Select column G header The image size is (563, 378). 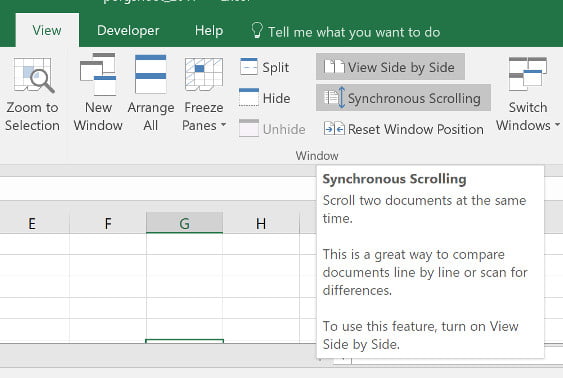coord(184,223)
